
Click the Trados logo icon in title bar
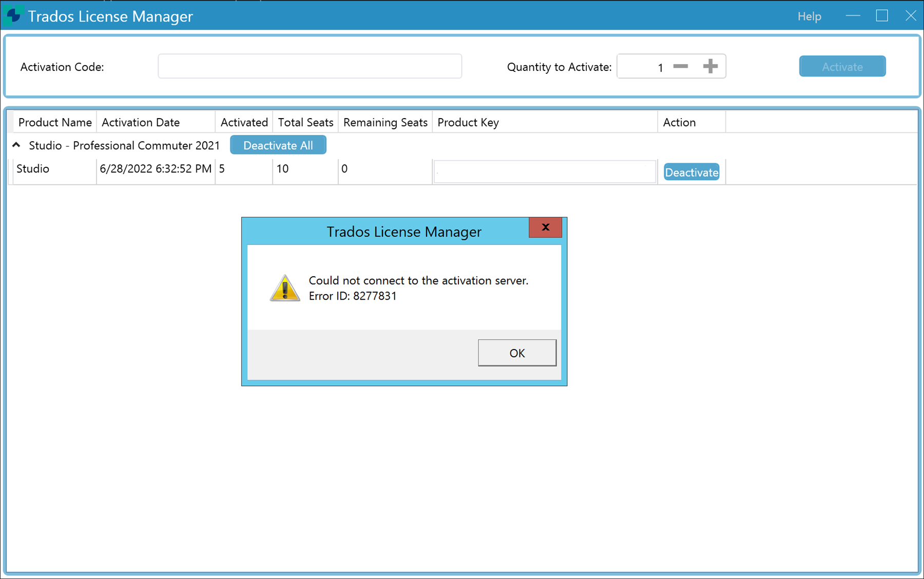(14, 15)
